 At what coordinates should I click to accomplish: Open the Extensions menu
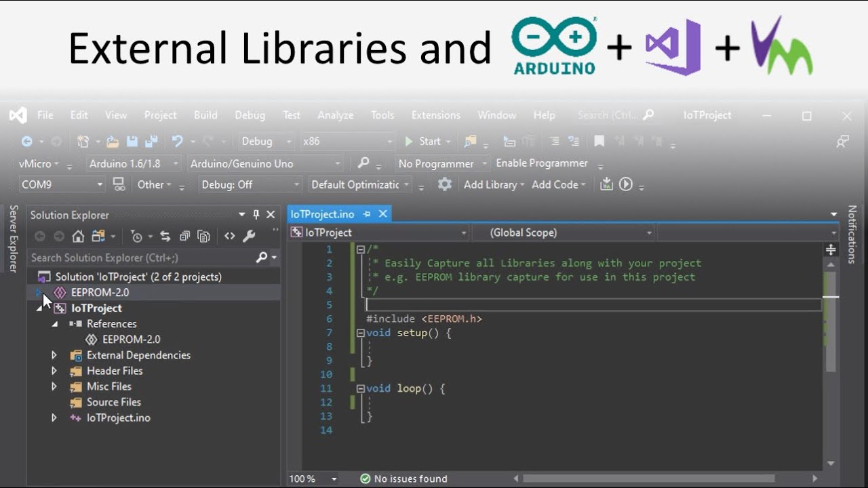(x=435, y=115)
